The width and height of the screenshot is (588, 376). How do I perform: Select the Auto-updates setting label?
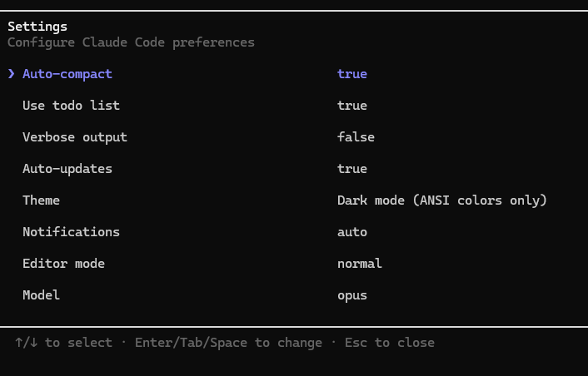67,169
